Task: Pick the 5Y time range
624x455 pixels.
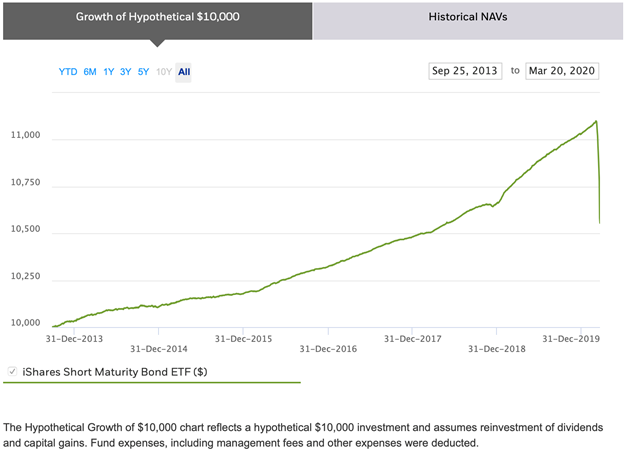Action: (x=144, y=72)
